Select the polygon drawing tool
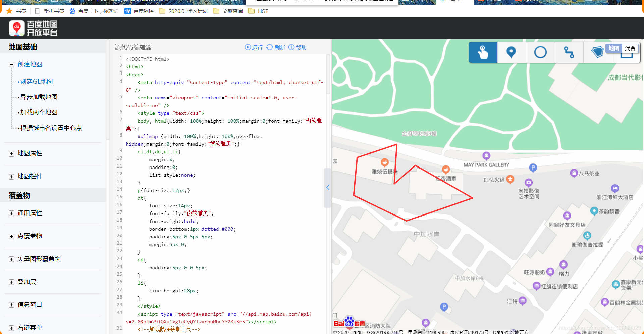644x334 pixels. [597, 52]
